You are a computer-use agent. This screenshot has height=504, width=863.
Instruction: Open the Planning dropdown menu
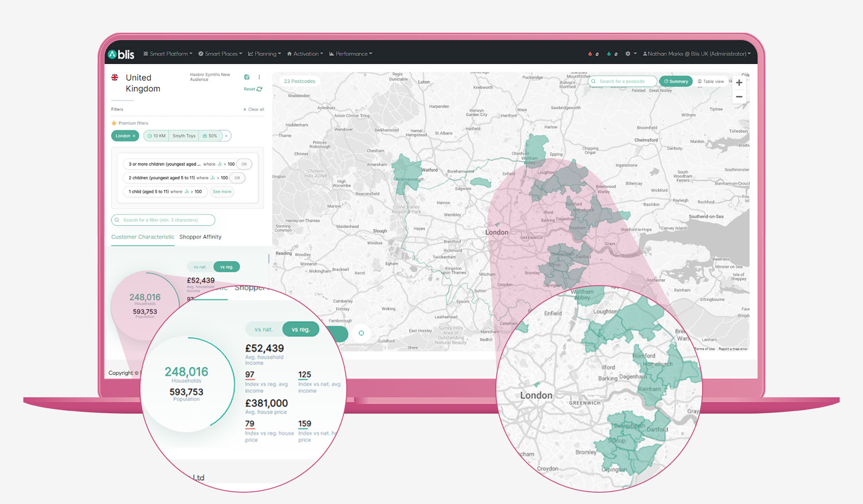click(x=264, y=54)
